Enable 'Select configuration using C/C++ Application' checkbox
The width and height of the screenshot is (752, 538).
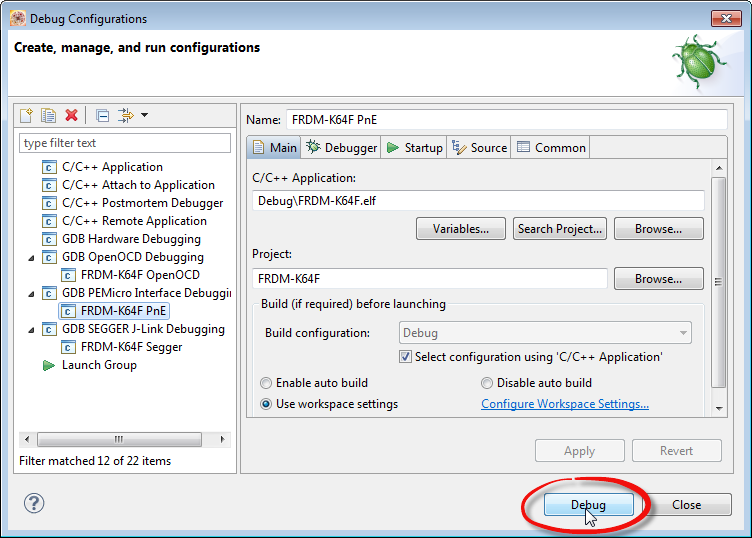pyautogui.click(x=406, y=357)
